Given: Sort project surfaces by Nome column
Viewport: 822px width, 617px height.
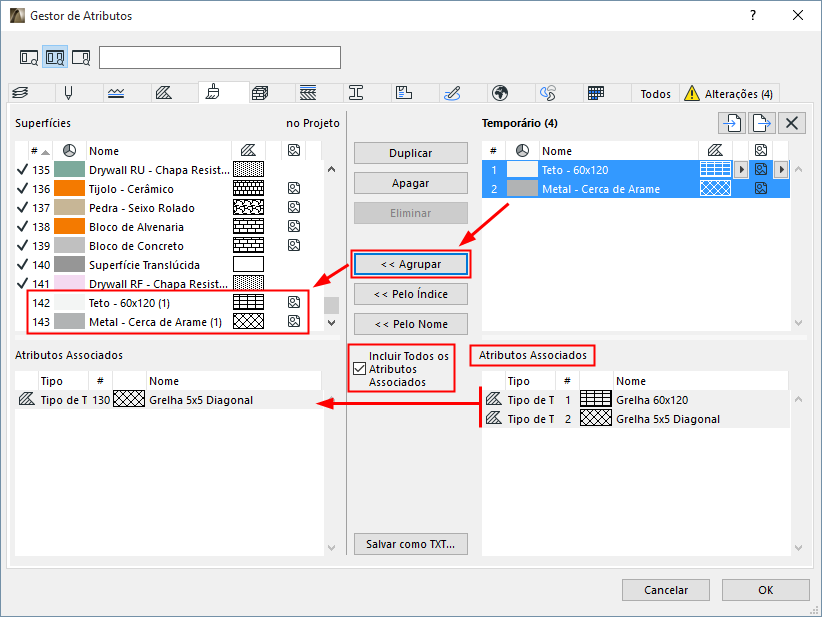Looking at the screenshot, I should [159, 151].
